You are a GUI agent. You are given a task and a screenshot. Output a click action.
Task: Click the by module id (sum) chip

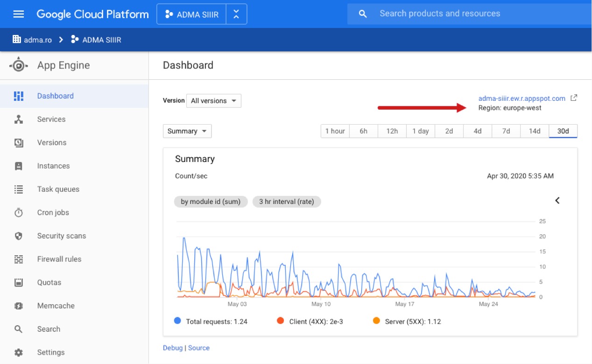tap(211, 202)
